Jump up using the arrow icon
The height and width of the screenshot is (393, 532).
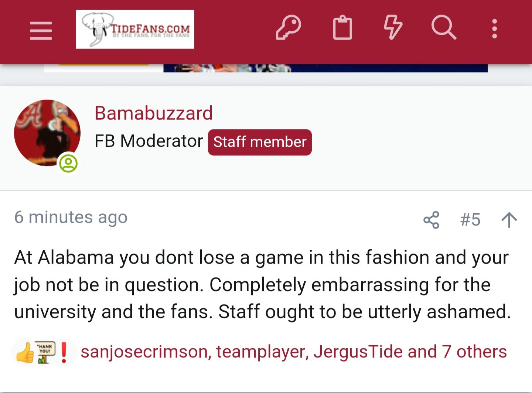[x=509, y=220]
